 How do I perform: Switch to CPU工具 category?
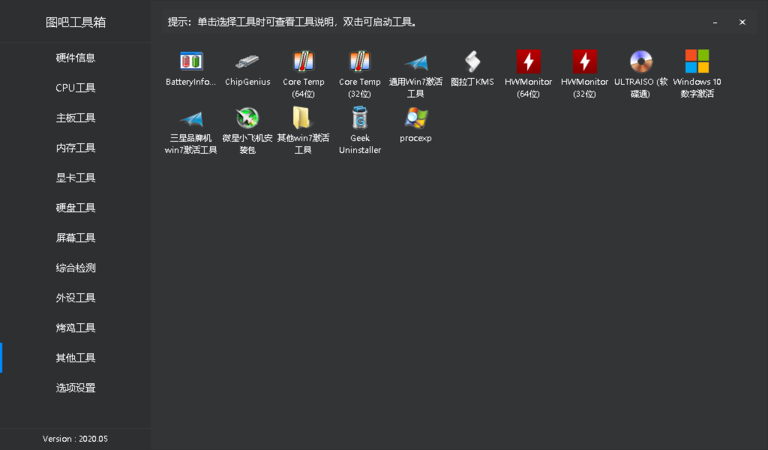[75, 88]
